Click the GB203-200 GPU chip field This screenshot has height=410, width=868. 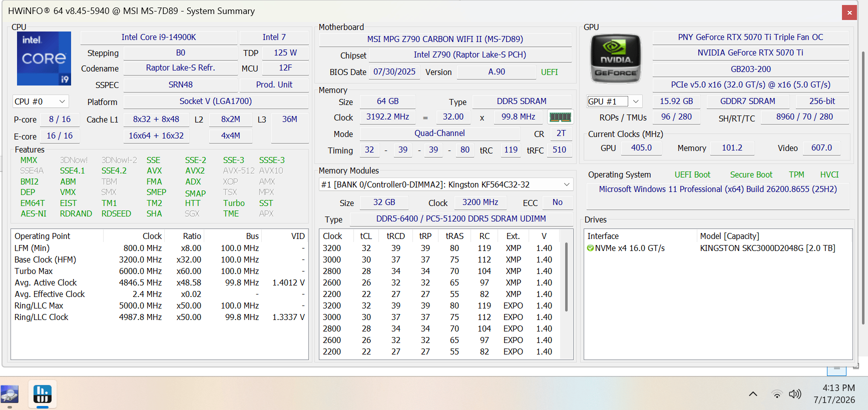coord(750,69)
